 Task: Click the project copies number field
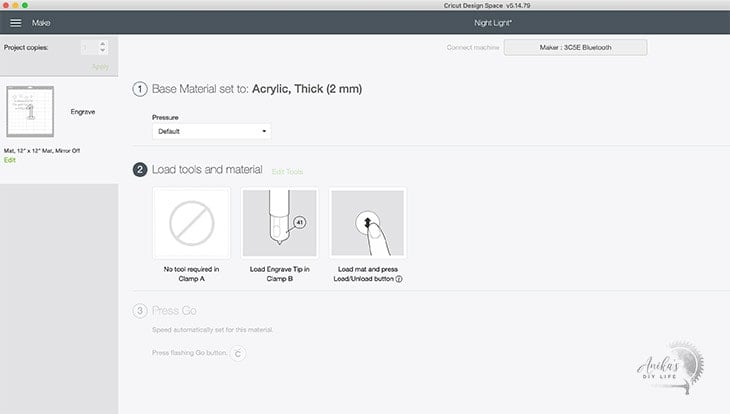[89, 47]
